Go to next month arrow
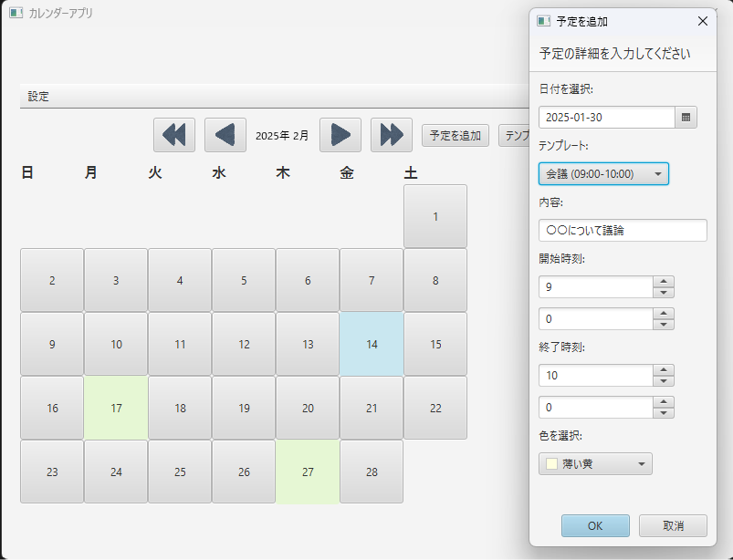Viewport: 733px width, 560px height. point(340,135)
